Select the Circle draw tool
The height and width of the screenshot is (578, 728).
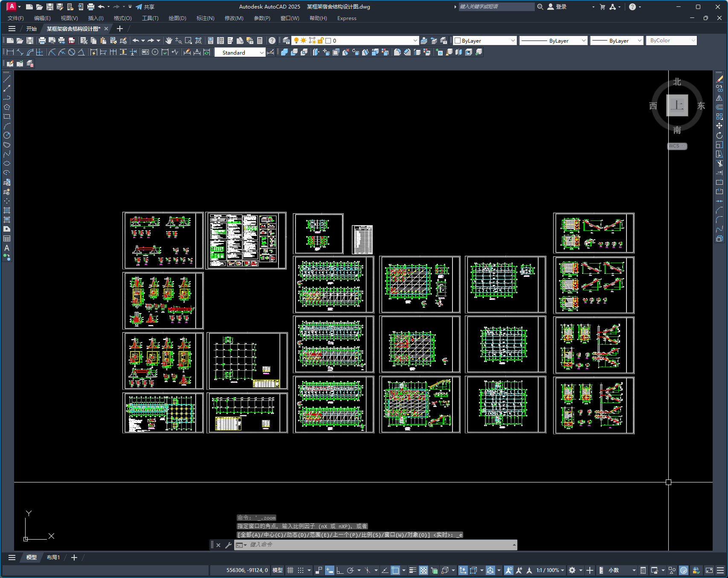(x=7, y=135)
